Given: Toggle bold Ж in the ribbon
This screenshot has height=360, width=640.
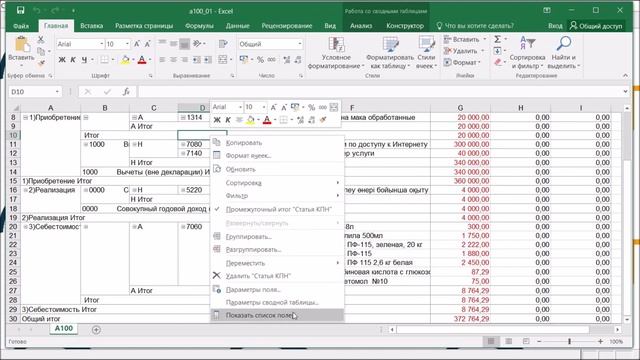Looking at the screenshot, I should (62, 60).
